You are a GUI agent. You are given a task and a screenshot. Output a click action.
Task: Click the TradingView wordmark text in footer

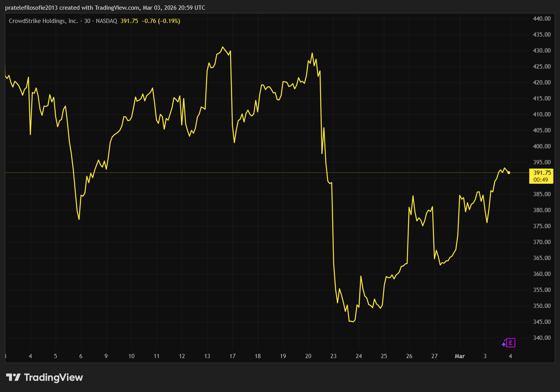click(53, 377)
